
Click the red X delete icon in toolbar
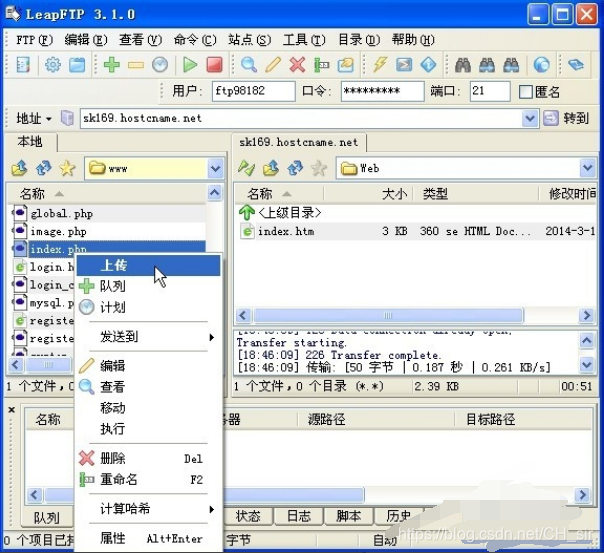point(297,65)
